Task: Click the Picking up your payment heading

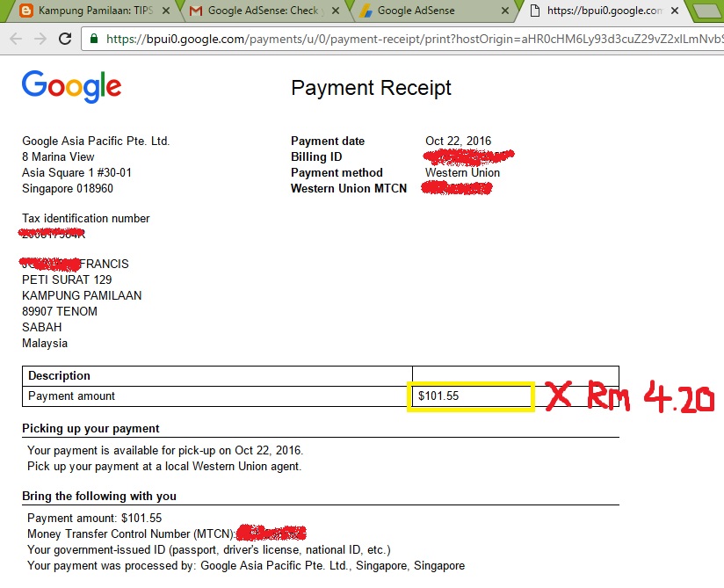Action: pos(90,428)
